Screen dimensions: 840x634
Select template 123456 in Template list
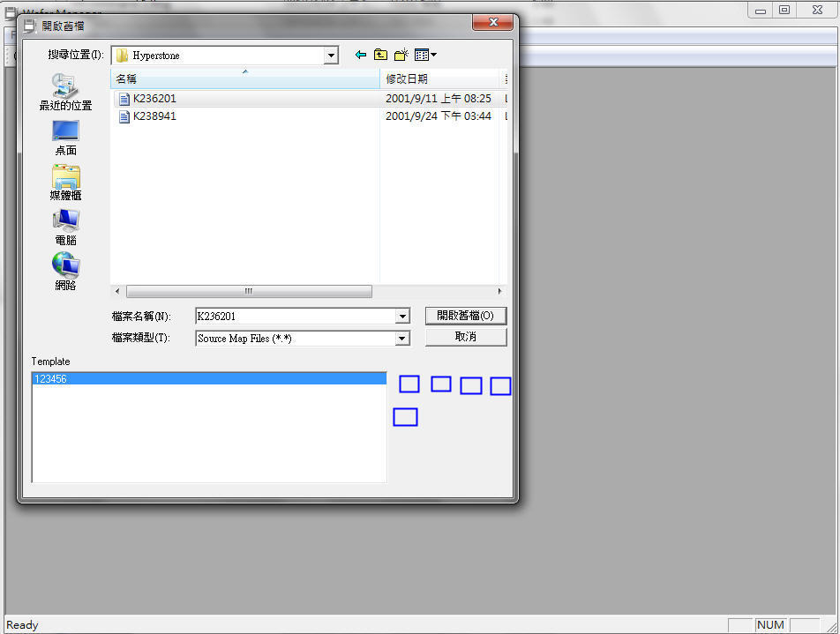point(209,379)
